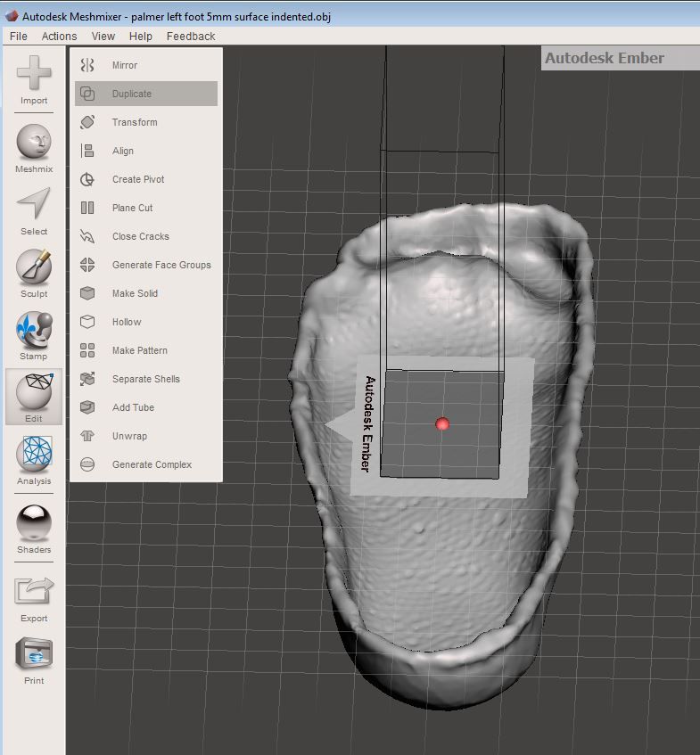700x755 pixels.
Task: Click the Hollow cube icon
Action: (87, 322)
